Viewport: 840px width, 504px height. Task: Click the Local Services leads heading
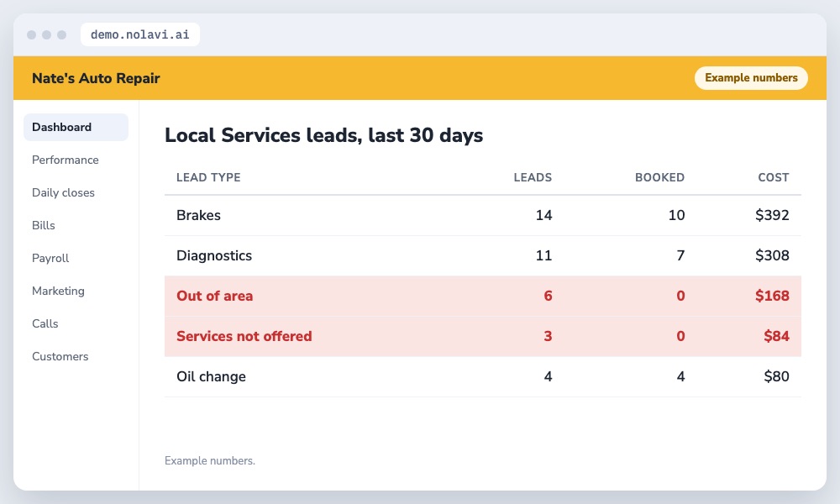tap(323, 135)
